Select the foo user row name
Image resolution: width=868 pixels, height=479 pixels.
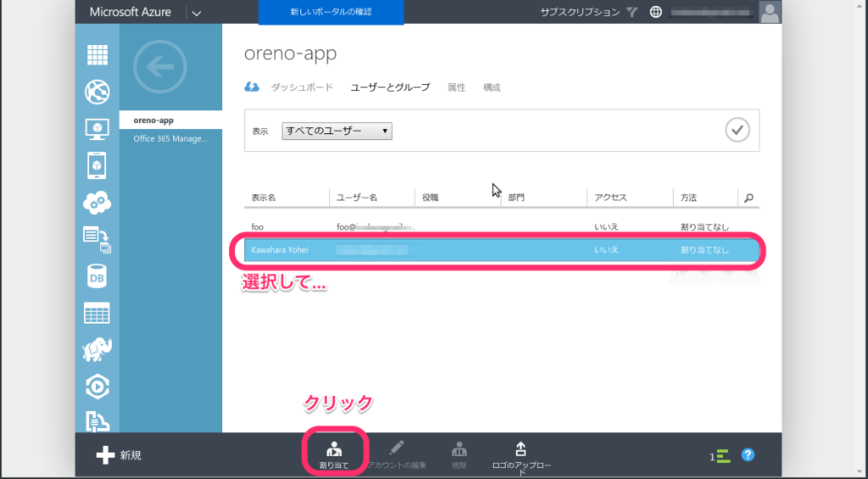(x=258, y=227)
